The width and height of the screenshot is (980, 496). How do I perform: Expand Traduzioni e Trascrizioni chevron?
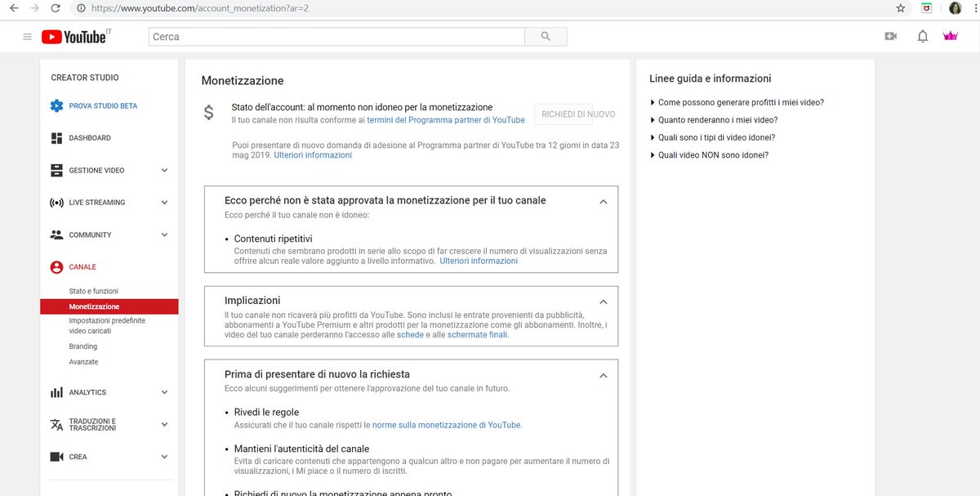point(164,425)
